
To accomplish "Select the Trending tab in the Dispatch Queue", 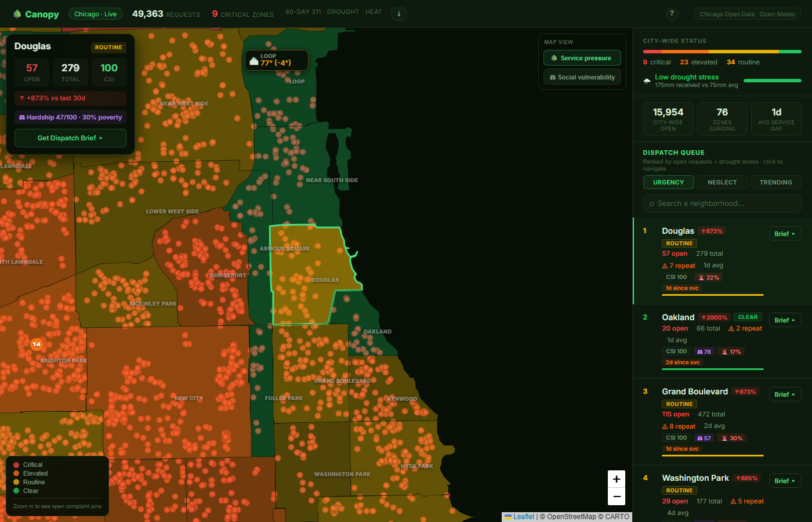I will [x=776, y=182].
